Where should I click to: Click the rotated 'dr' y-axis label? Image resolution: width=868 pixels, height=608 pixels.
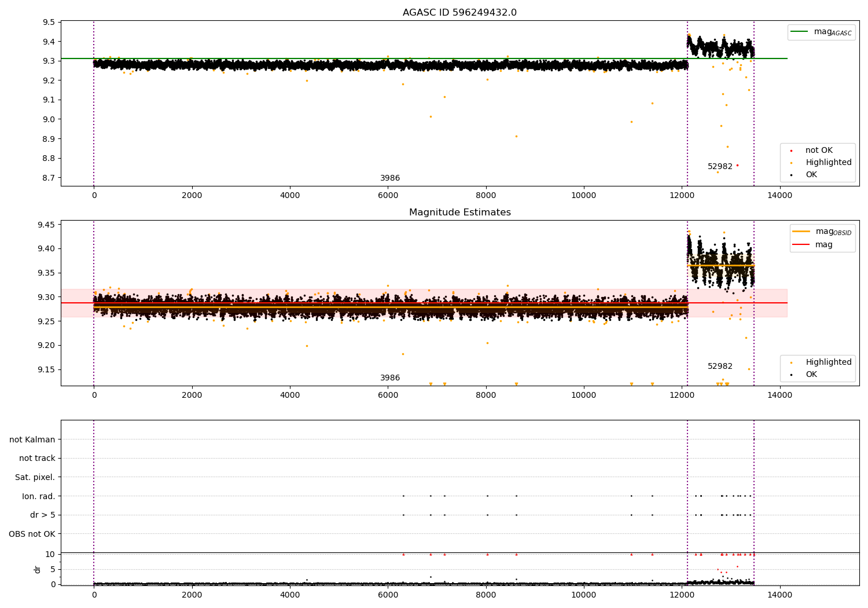(38, 569)
